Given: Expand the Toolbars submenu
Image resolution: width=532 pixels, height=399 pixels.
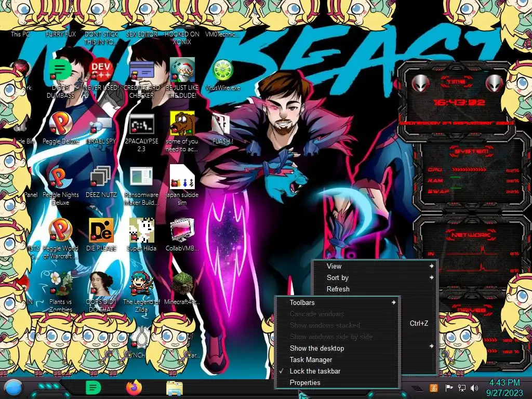Looking at the screenshot, I should coord(337,302).
